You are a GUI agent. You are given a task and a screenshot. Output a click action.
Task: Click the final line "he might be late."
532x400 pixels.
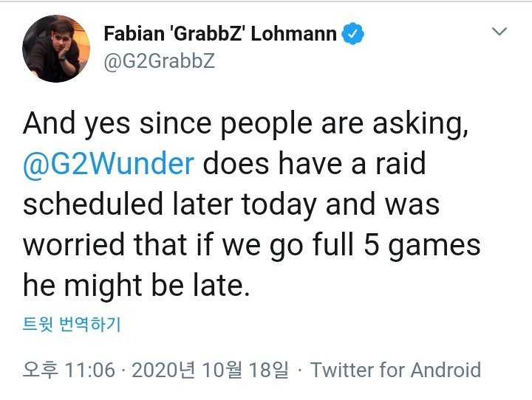coord(137,285)
